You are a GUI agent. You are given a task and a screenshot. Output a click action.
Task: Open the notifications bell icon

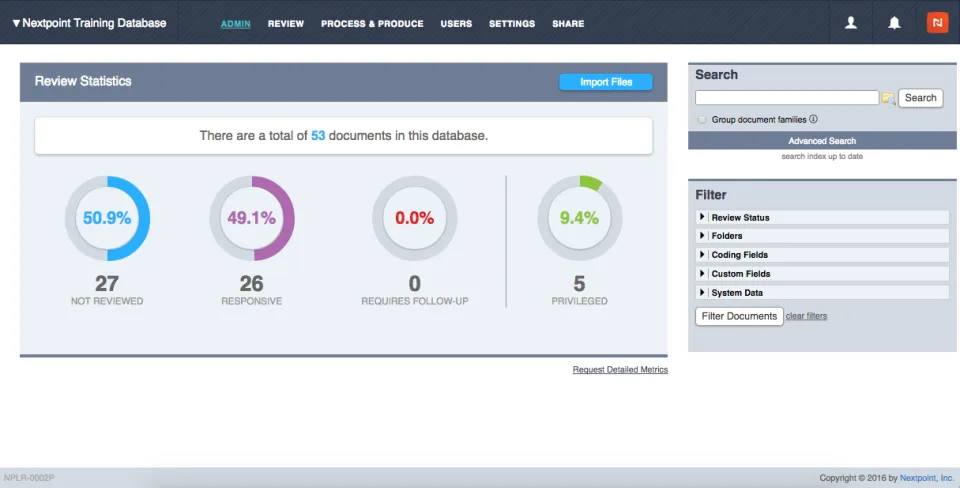894,23
